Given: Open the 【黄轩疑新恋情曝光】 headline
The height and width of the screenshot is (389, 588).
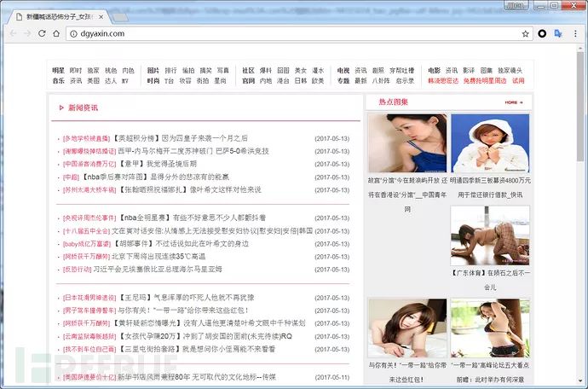Looking at the screenshot, I should coord(209,323).
